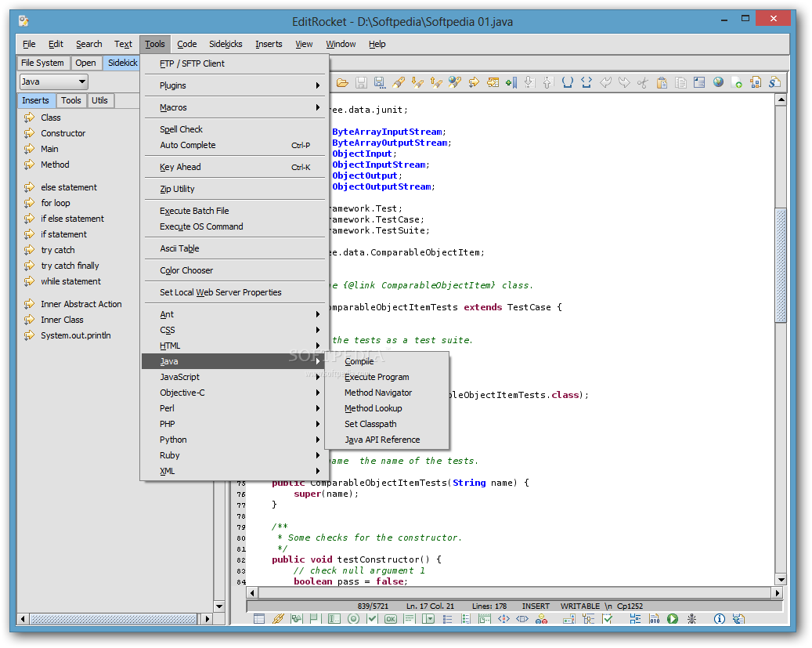Insert the System.out.println snippet
Viewport: 812px width, 648px height.
(x=76, y=335)
